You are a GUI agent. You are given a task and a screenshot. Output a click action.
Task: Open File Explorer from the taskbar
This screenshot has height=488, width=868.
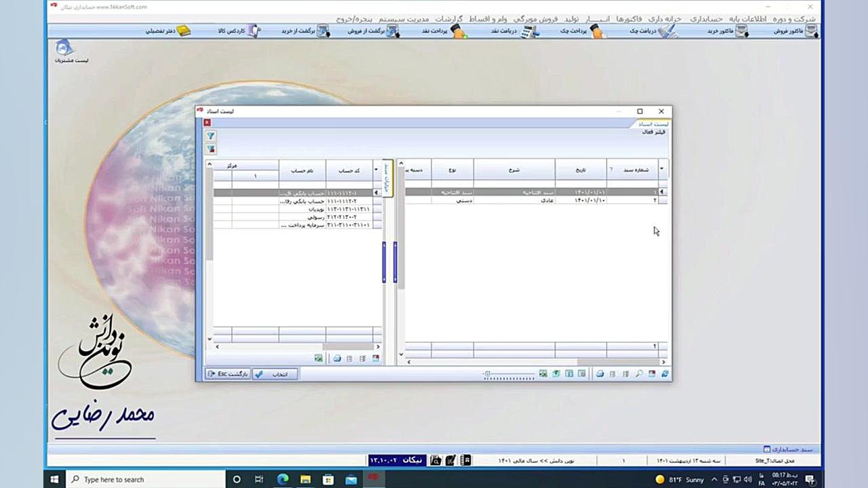pyautogui.click(x=305, y=479)
